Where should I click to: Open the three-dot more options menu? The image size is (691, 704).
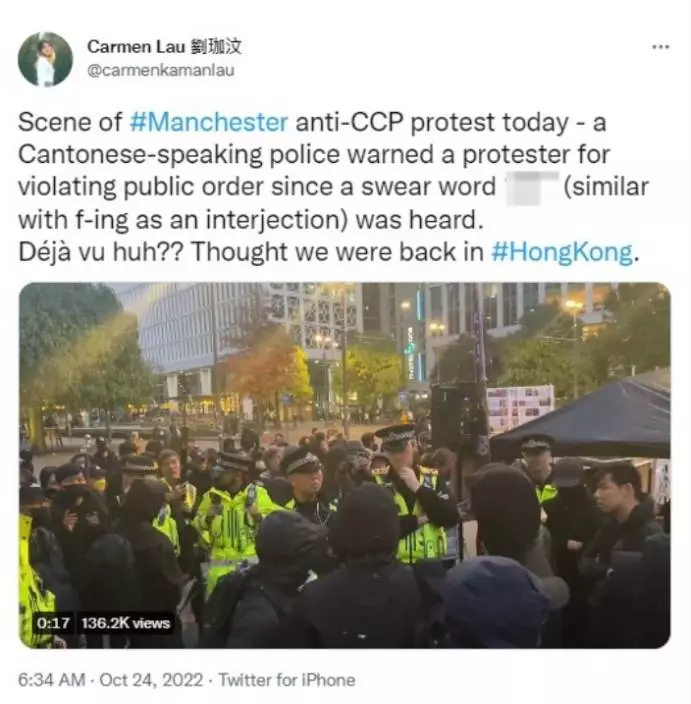pyautogui.click(x=660, y=47)
